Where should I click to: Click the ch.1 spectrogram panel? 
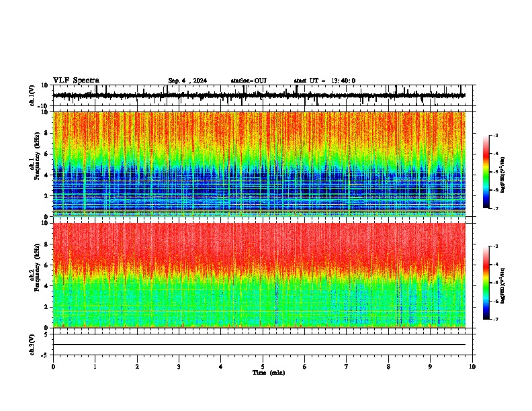pyautogui.click(x=259, y=164)
